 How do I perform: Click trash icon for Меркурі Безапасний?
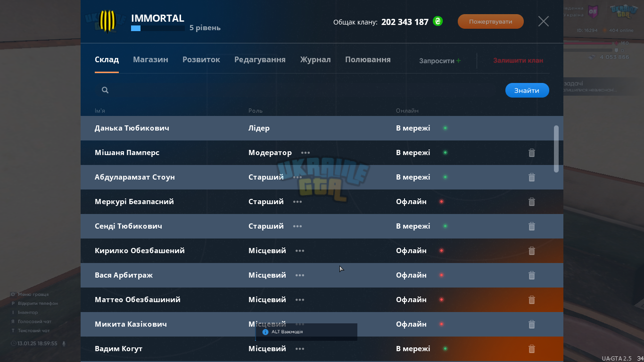coord(532,202)
